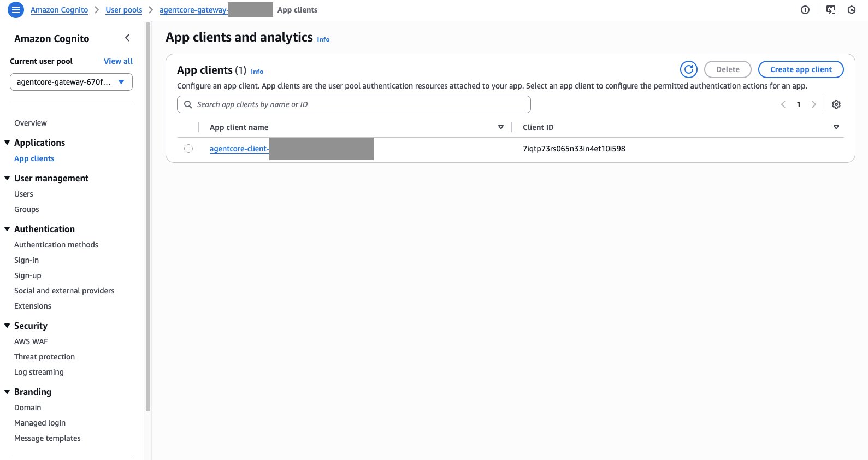Collapse the Authentication section
The image size is (868, 460).
pos(7,229)
